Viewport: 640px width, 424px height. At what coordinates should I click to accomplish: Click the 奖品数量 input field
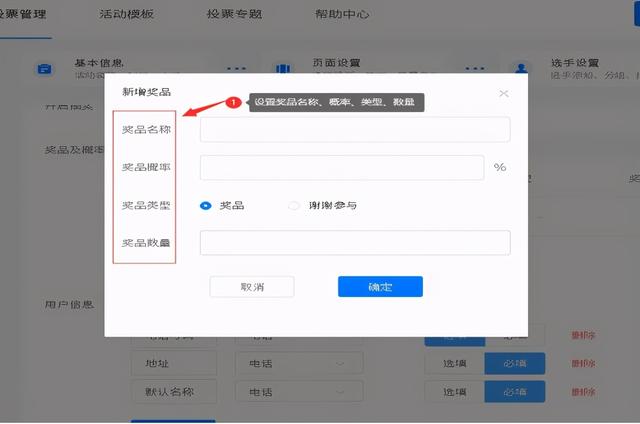click(355, 243)
